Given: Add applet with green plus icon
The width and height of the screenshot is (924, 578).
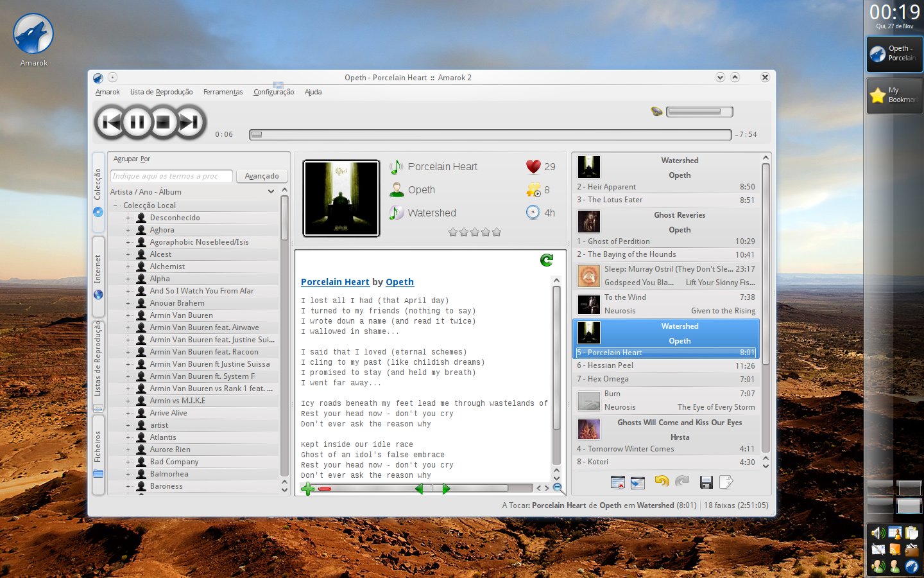Looking at the screenshot, I should [x=308, y=489].
